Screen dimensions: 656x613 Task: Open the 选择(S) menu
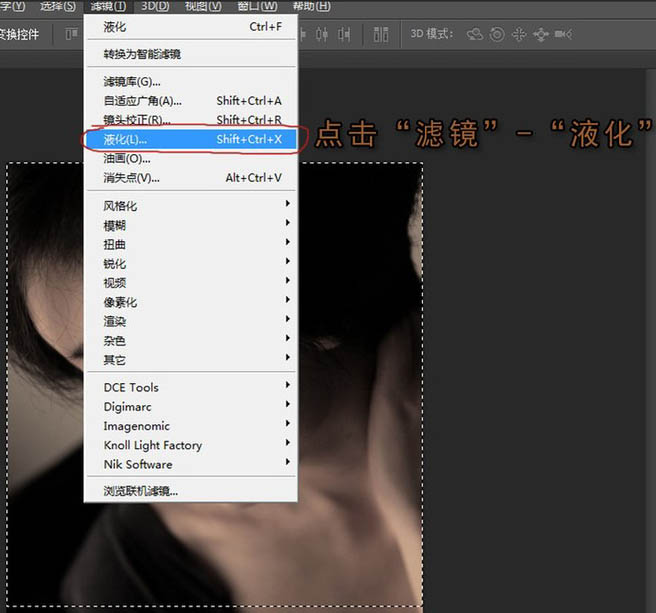coord(58,6)
